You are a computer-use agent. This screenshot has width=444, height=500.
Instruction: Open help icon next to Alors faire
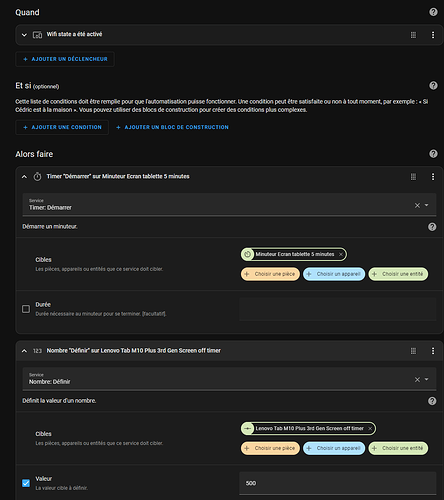tap(433, 154)
